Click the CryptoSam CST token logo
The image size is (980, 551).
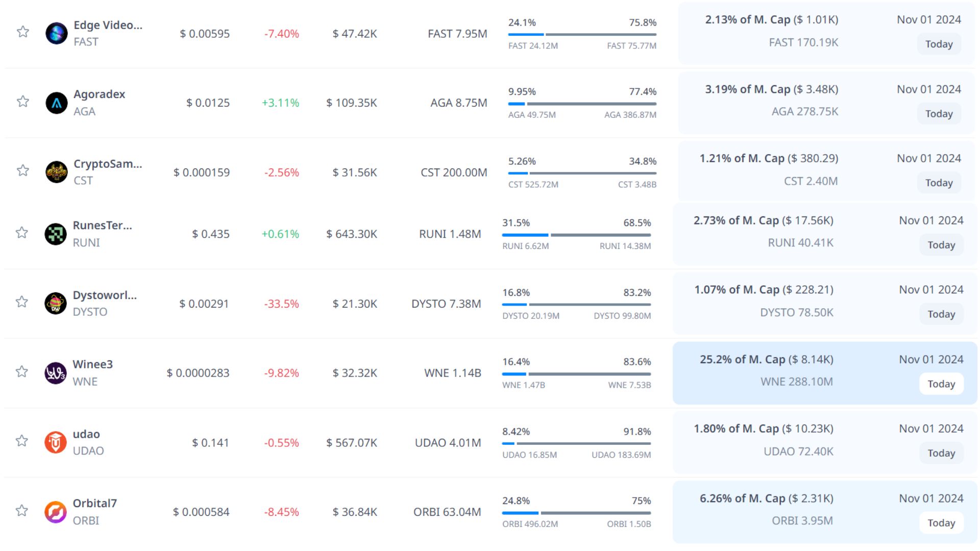pyautogui.click(x=56, y=172)
